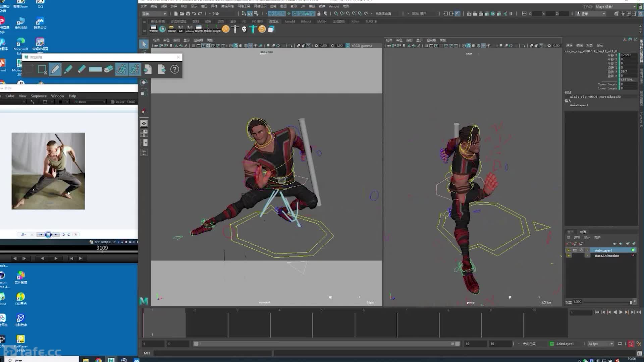Click the cyan T-pose figure shelf icon
The height and width of the screenshot is (362, 644).
coord(253,29)
